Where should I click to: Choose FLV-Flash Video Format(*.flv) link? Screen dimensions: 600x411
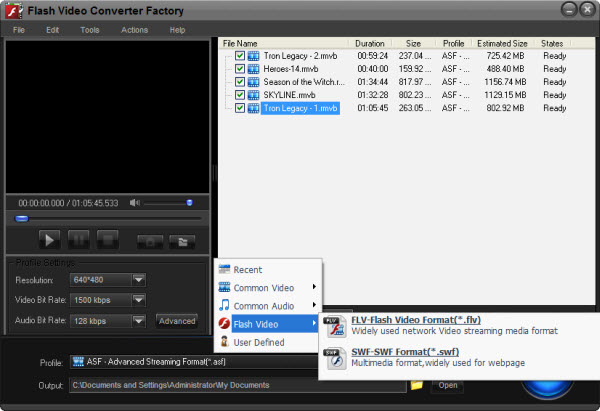(x=416, y=320)
